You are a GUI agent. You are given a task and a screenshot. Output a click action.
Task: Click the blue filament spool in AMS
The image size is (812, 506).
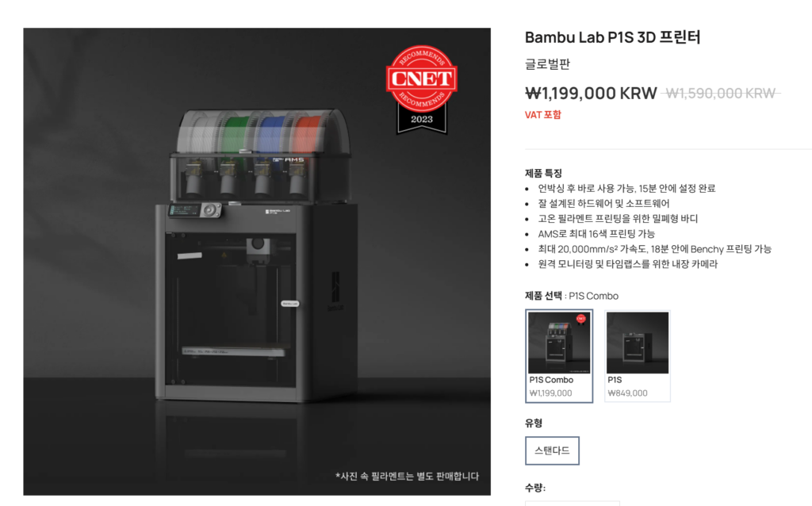(274, 133)
